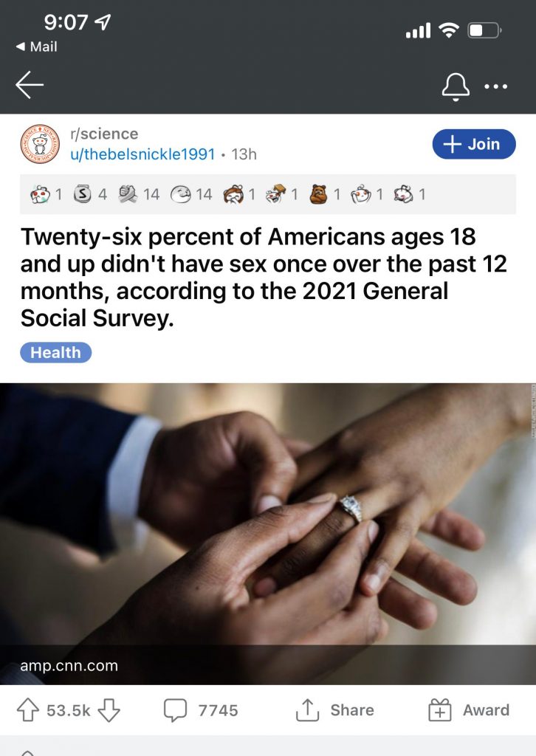
Task: Select the Health flair tag
Action: (x=55, y=352)
